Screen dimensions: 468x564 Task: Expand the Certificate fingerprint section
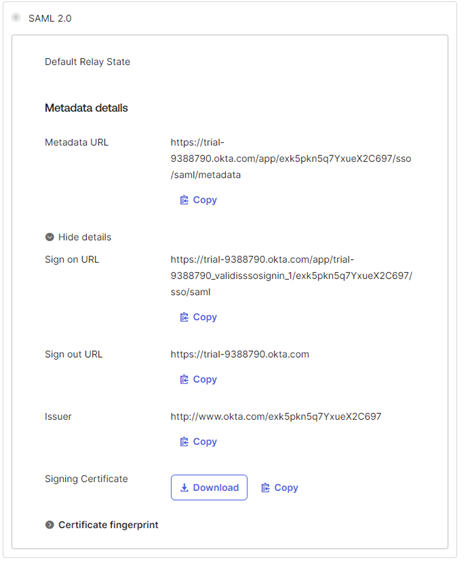[x=101, y=525]
